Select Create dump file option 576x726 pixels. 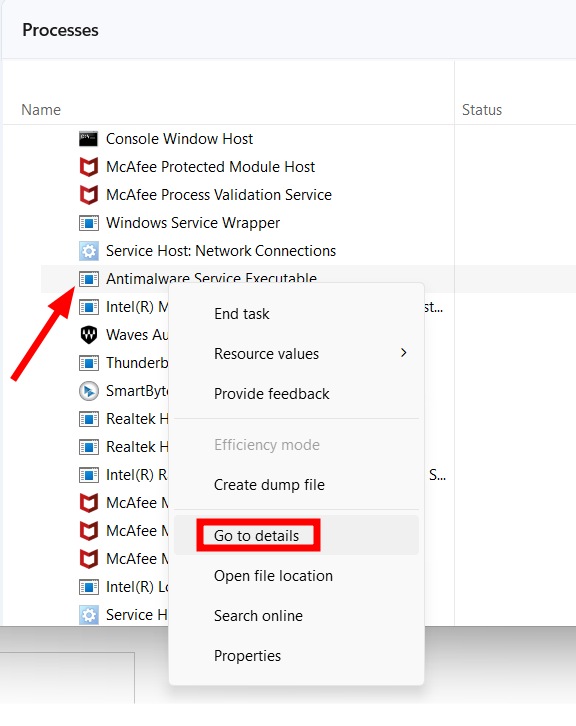tap(269, 485)
